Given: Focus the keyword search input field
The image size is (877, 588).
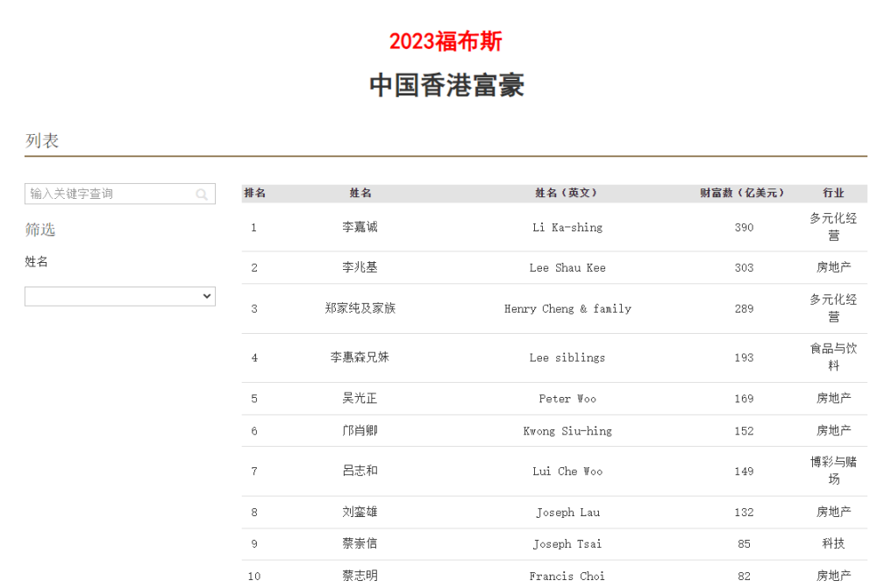Looking at the screenshot, I should [x=119, y=194].
